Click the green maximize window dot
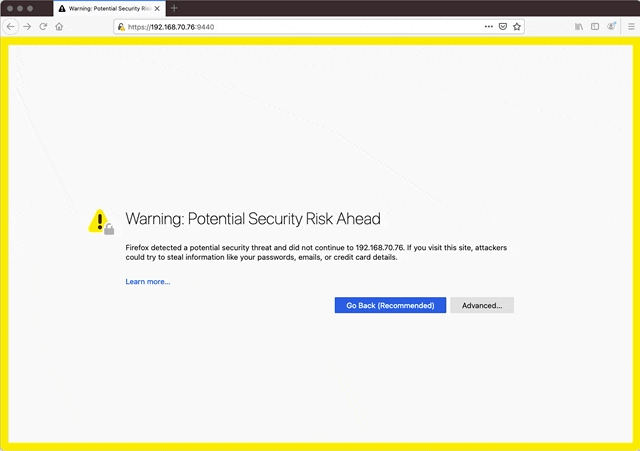Screen dimensions: 640x451 click(x=30, y=8)
